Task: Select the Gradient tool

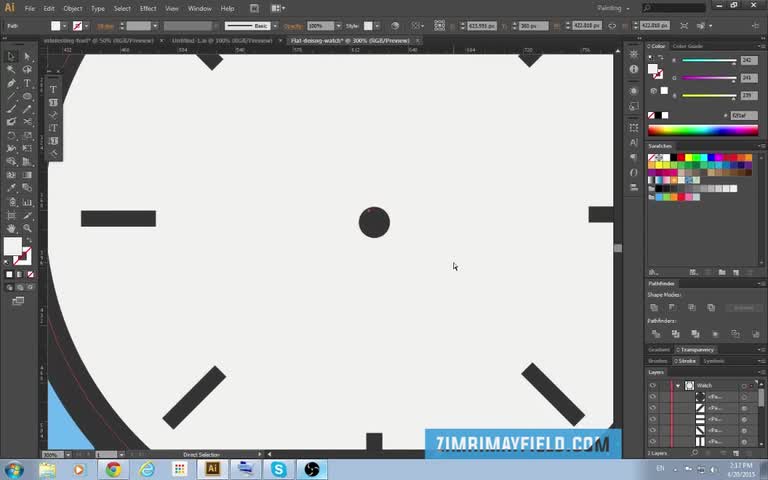Action: pyautogui.click(x=27, y=175)
